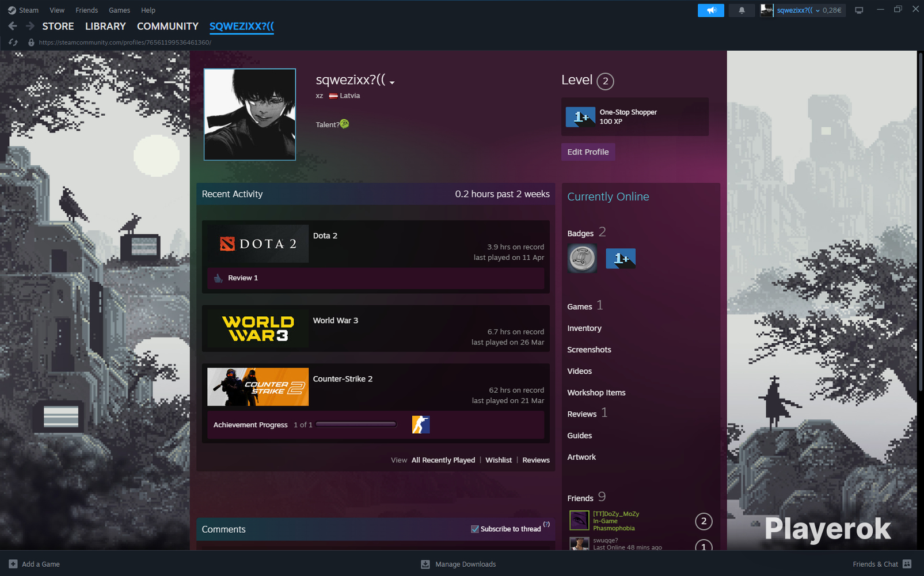The image size is (924, 576).
Task: Switch to the COMMUNITY tab
Action: click(x=168, y=26)
